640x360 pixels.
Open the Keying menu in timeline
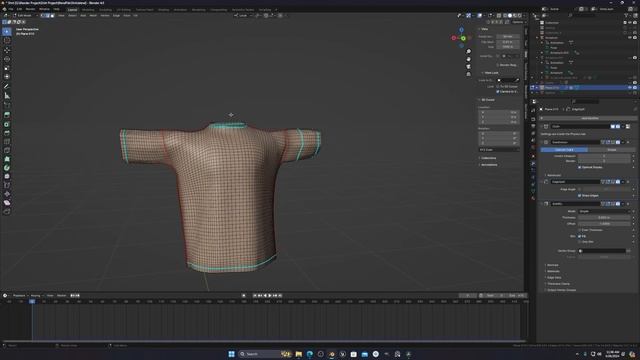36,296
